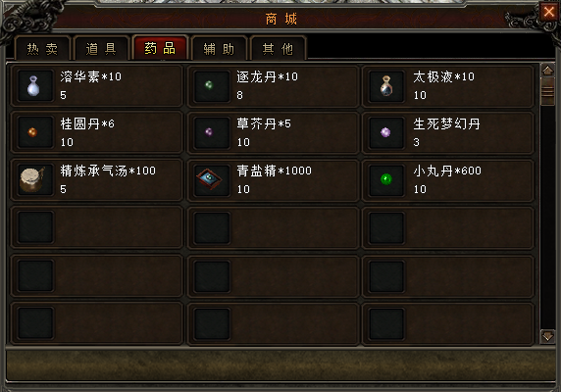
Task: Click the scroll up arrow
Action: (548, 71)
